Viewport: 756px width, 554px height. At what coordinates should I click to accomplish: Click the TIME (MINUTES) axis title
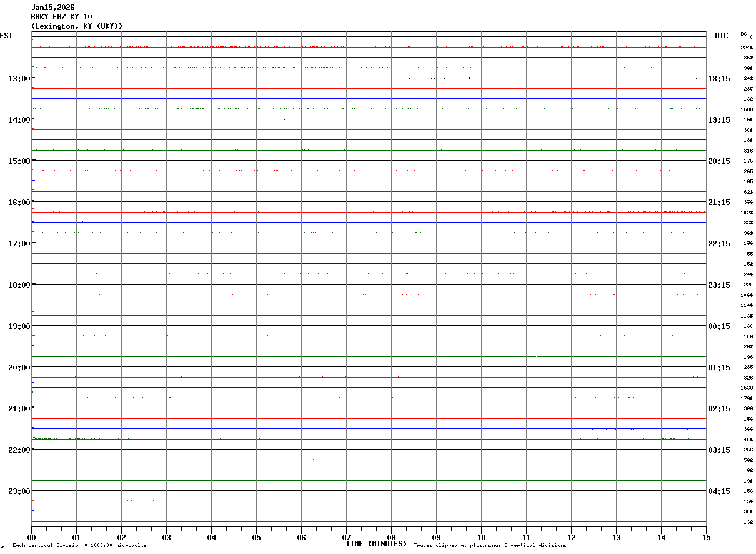click(376, 544)
